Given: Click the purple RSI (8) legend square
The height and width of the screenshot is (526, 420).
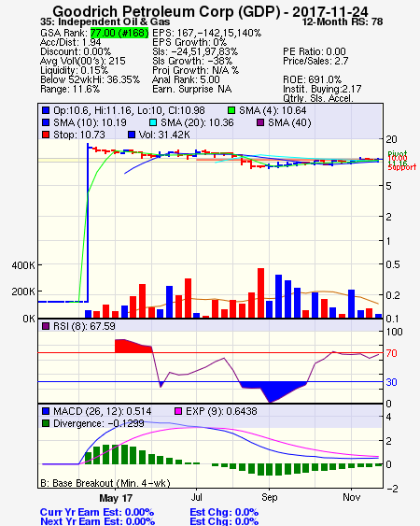Looking at the screenshot, I should pos(46,326).
